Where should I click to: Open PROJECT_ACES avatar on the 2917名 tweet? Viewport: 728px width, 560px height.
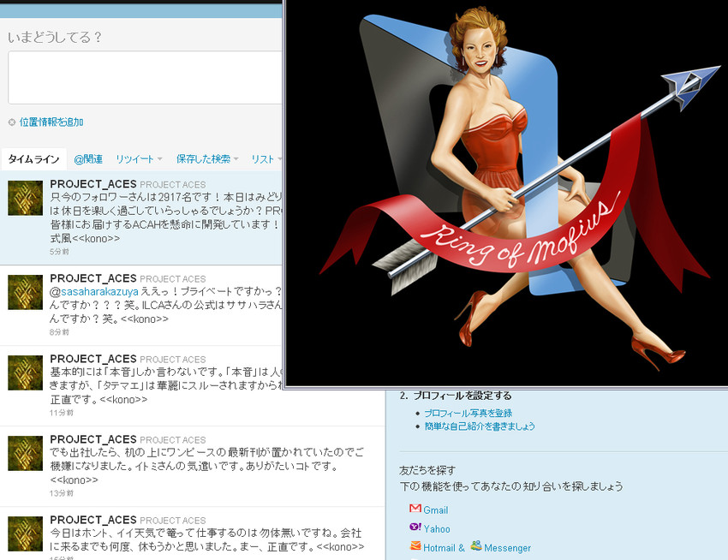(x=25, y=199)
